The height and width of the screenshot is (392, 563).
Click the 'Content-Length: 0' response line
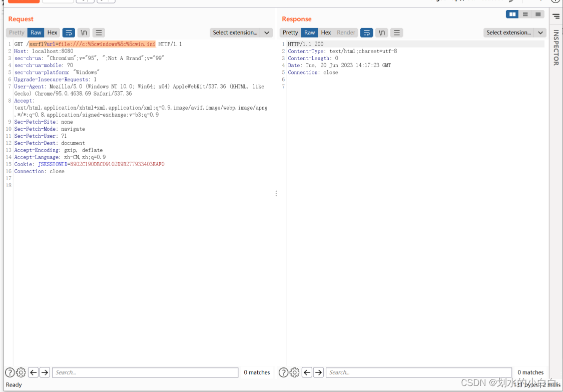[x=313, y=58]
